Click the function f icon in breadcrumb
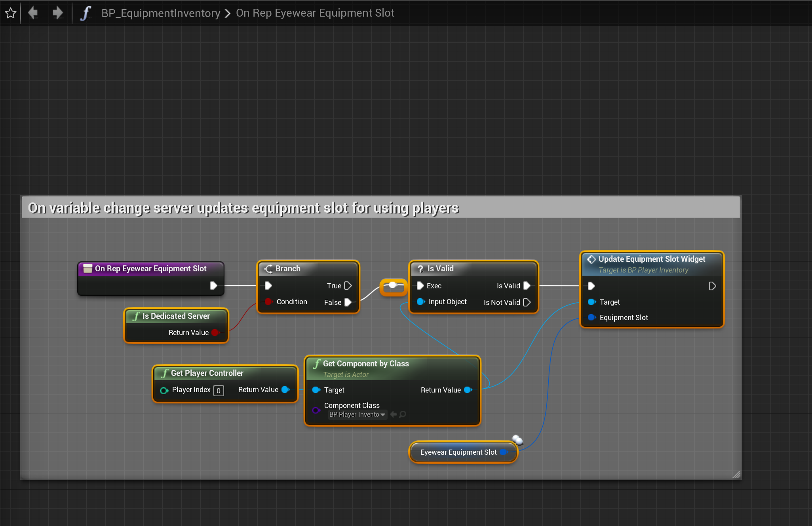 (86, 13)
